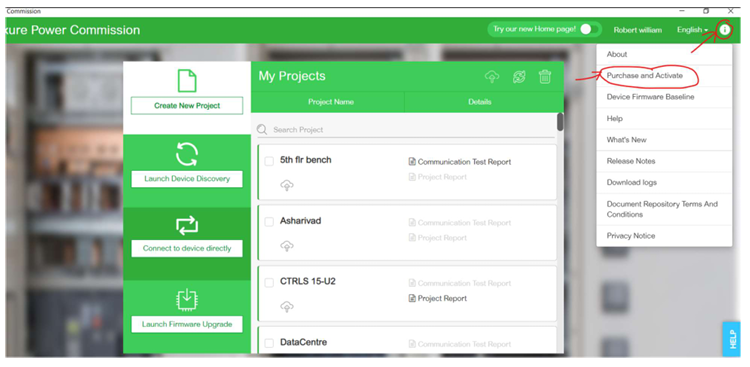Screen dimensions: 750x367
Task: Click the Launch Firmware Upgrade button
Action: tap(187, 324)
